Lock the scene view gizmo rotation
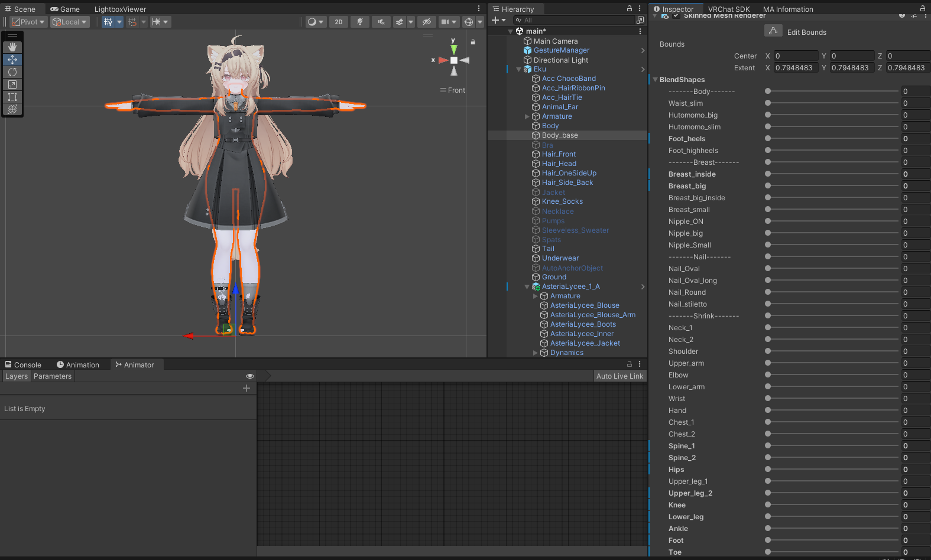This screenshot has width=931, height=560. [x=473, y=42]
